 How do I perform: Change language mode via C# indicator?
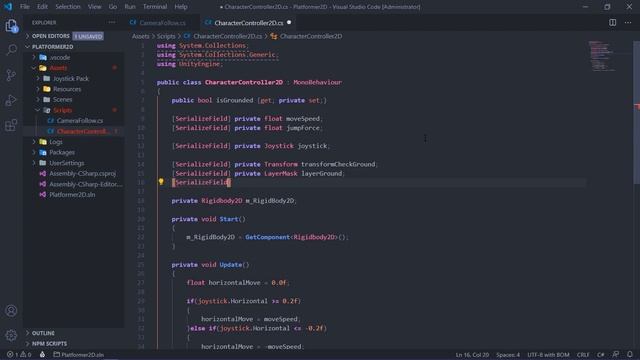coord(601,355)
